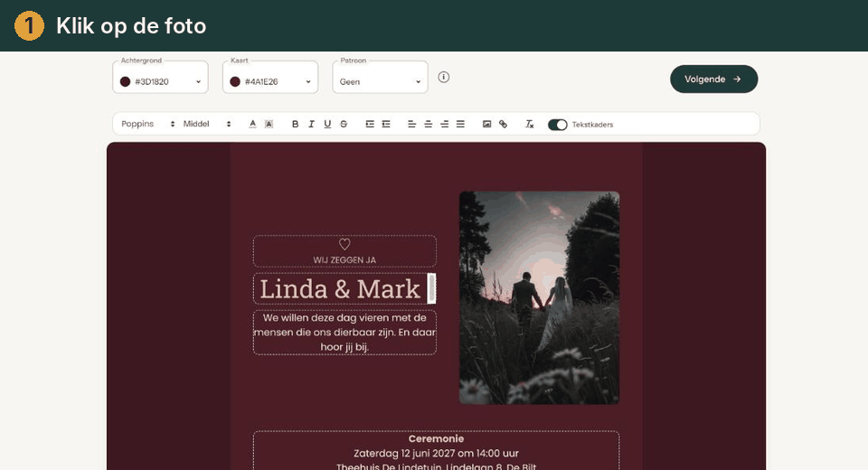Click the Tekstkaders label
This screenshot has height=470, width=868.
click(592, 125)
